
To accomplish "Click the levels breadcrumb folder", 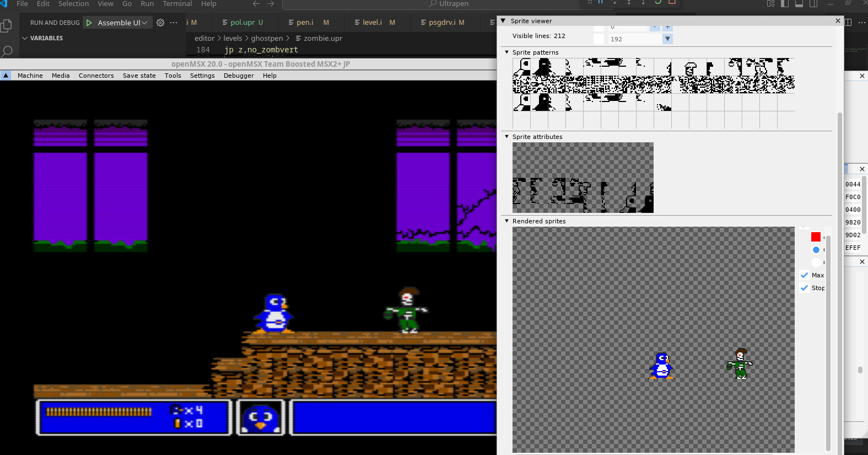I will click(233, 38).
